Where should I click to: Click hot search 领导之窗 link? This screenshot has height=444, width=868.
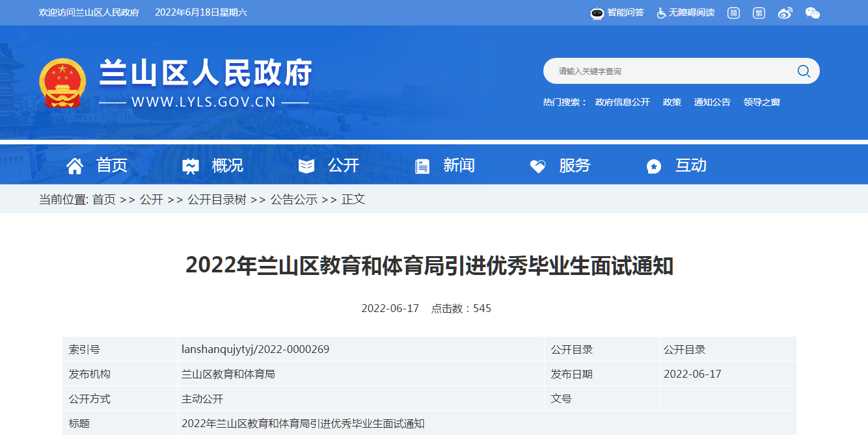click(x=761, y=102)
